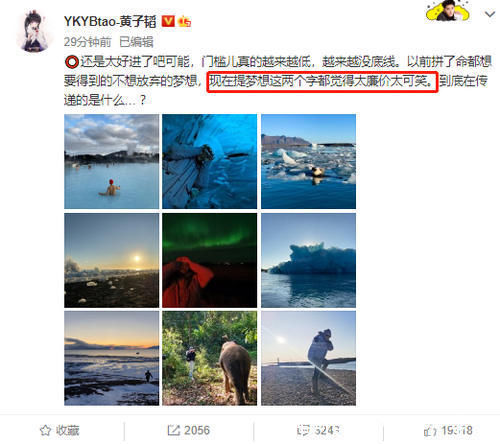Screen dimensions: 500x444
Task: Open YKYBtao-黄子韬 username link
Action: tap(110, 22)
